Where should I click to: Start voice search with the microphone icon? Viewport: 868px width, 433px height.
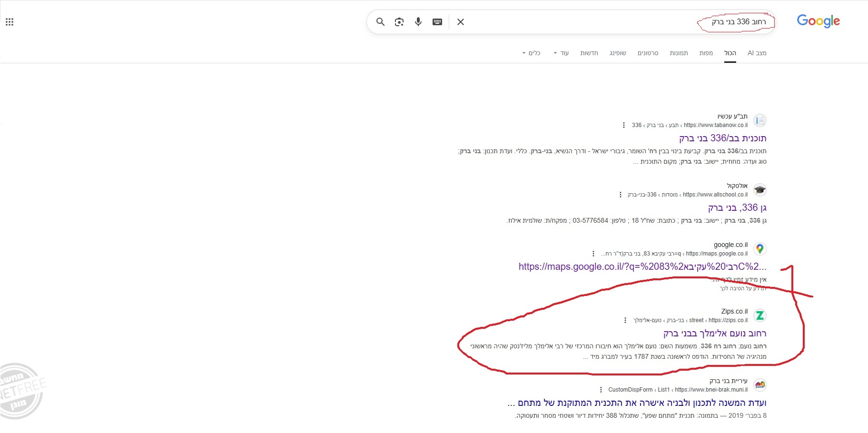coord(418,22)
